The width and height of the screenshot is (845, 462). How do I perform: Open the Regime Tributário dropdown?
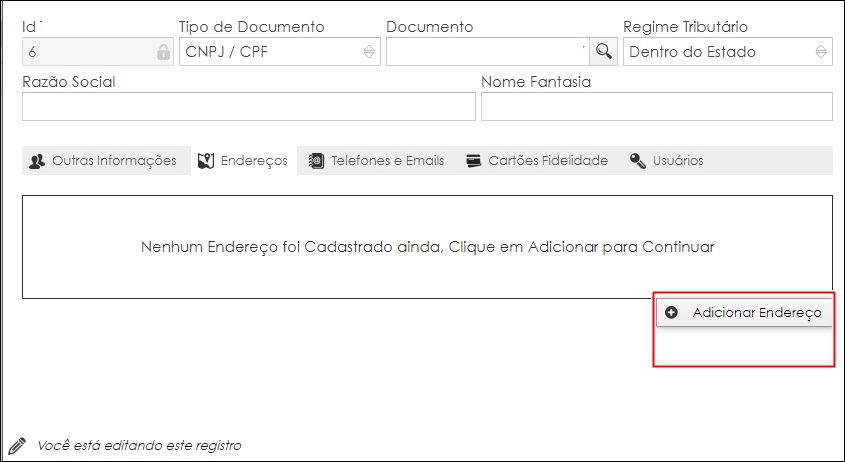click(728, 52)
